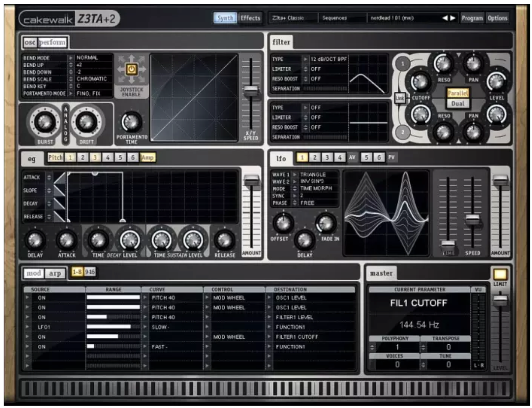
Task: Click the LFO Speed slider handle
Action: [473, 219]
